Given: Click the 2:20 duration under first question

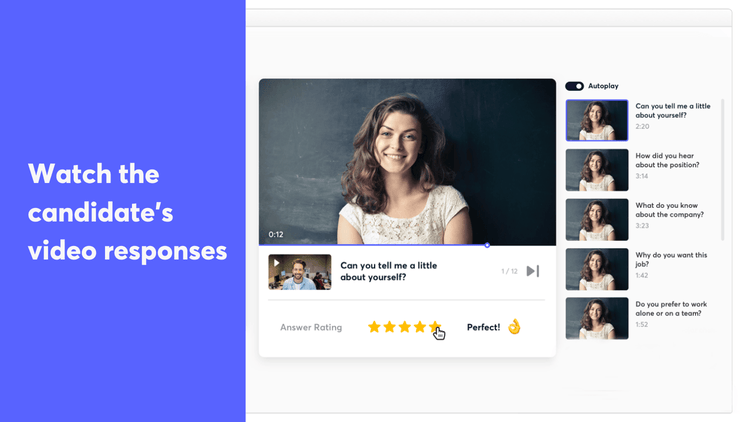Looking at the screenshot, I should pos(642,126).
